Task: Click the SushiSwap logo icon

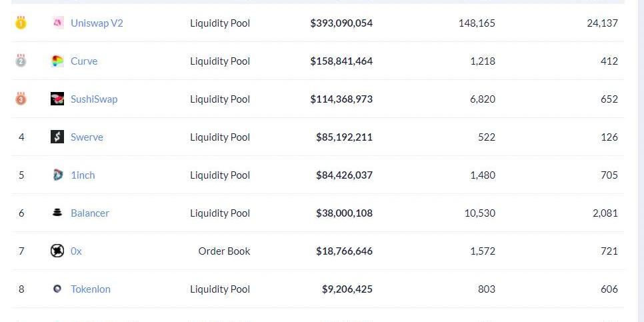Action: [57, 99]
